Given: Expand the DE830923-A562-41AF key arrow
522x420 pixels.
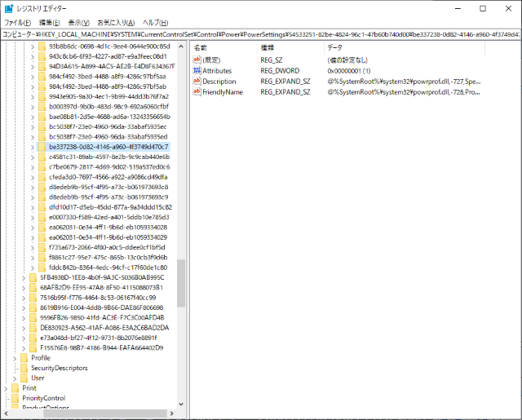Looking at the screenshot, I should [23, 328].
